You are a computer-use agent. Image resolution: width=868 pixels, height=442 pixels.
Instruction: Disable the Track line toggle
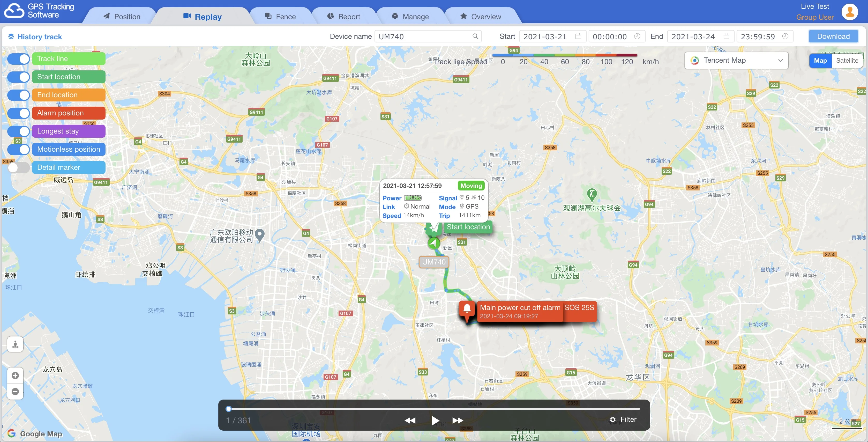click(19, 59)
